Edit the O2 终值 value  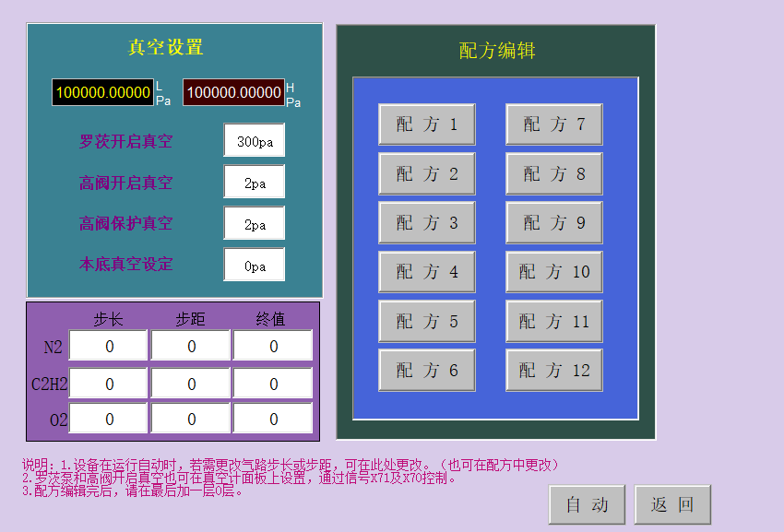click(273, 420)
